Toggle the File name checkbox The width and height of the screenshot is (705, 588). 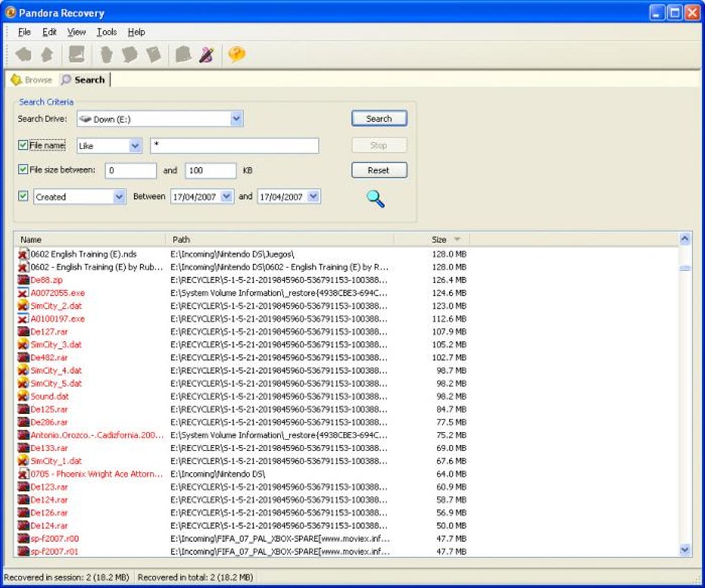click(x=23, y=145)
